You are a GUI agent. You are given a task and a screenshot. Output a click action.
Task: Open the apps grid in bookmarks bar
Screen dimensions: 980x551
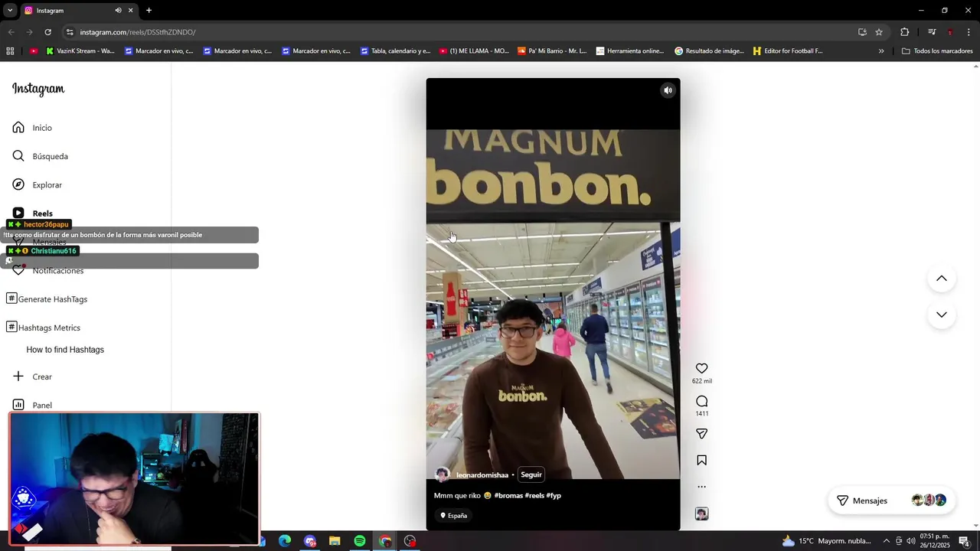click(10, 51)
